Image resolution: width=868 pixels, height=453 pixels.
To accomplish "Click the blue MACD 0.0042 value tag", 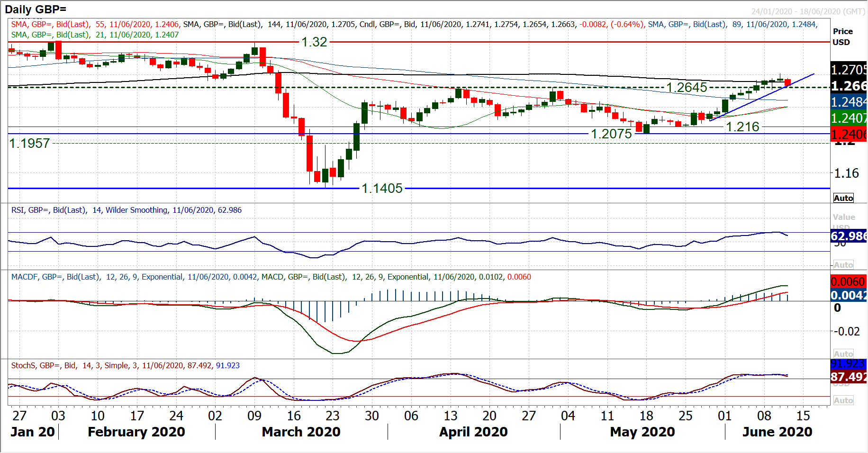I will pyautogui.click(x=849, y=295).
